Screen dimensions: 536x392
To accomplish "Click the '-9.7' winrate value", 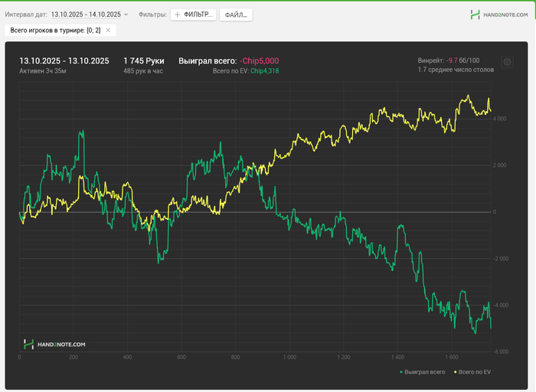I will [452, 60].
